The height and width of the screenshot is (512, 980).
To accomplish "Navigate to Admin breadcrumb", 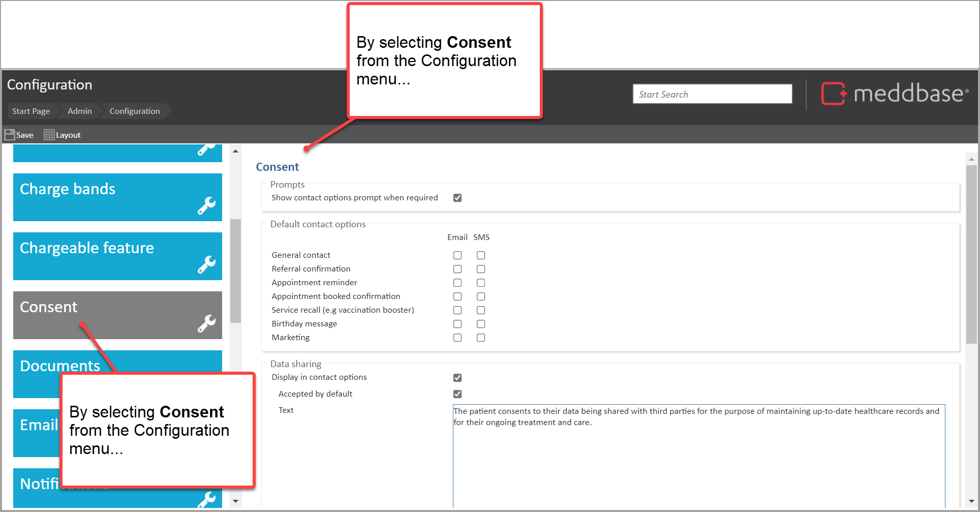I will [80, 111].
